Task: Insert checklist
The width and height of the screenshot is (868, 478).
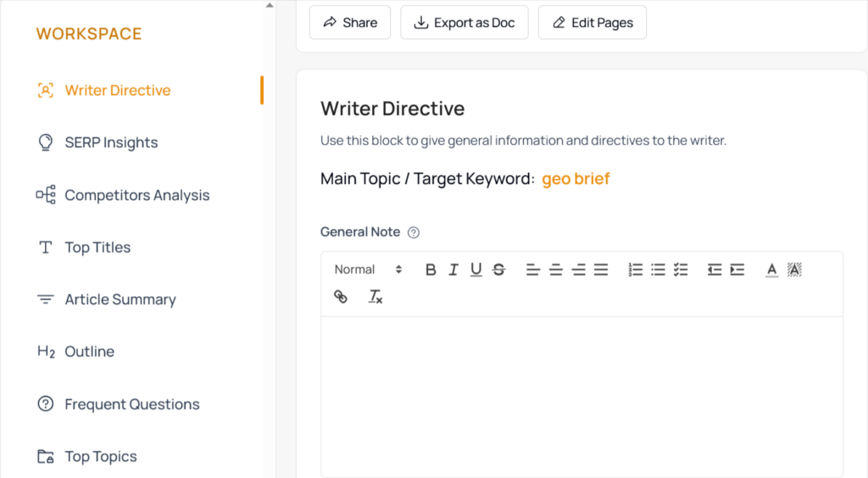Action: [x=681, y=270]
